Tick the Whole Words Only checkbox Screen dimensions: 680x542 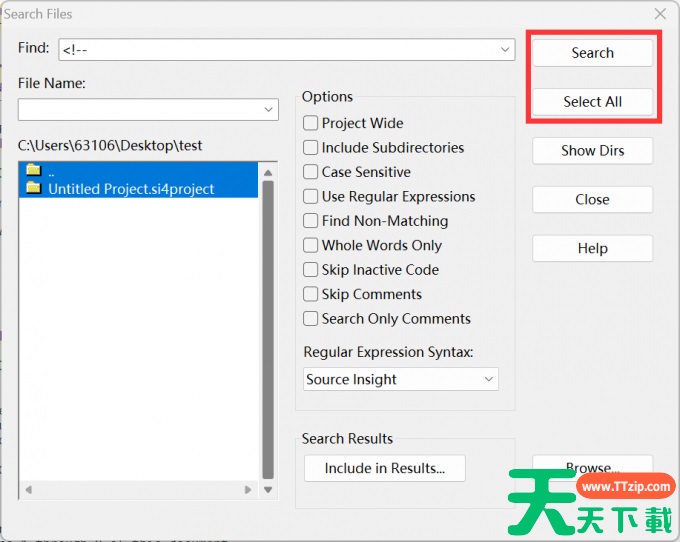click(x=311, y=246)
